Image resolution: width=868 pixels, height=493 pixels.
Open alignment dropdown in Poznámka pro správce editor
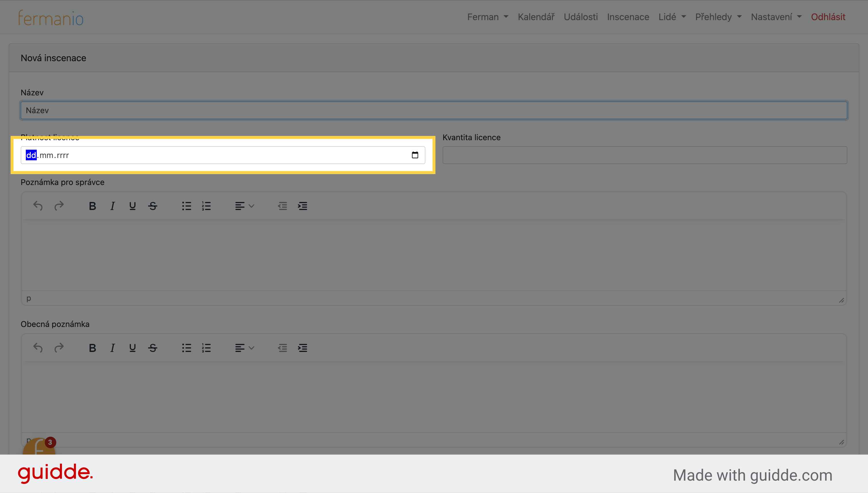point(245,206)
